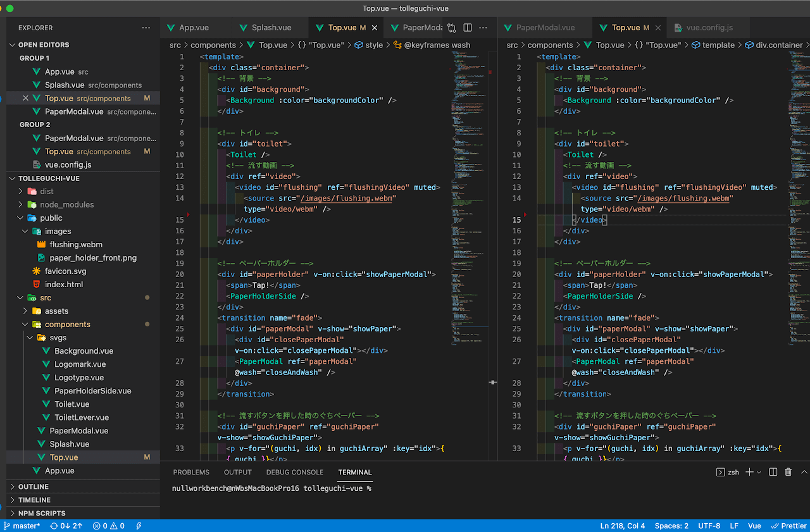Click the errors and warnings indicator
This screenshot has width=810, height=532.
109,526
